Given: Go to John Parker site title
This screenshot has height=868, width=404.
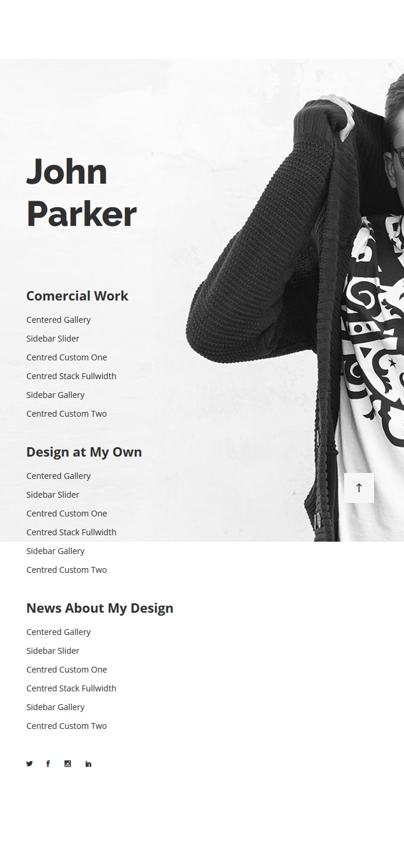Looking at the screenshot, I should pyautogui.click(x=82, y=192).
